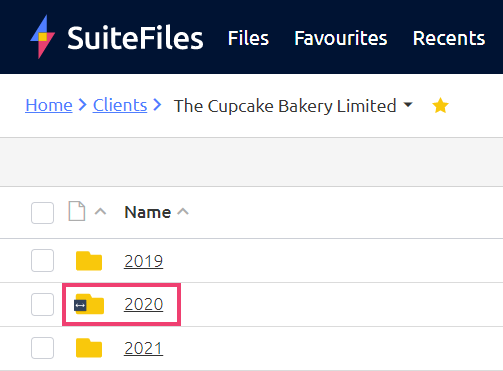
Task: Follow the Home breadcrumb link
Action: [49, 105]
